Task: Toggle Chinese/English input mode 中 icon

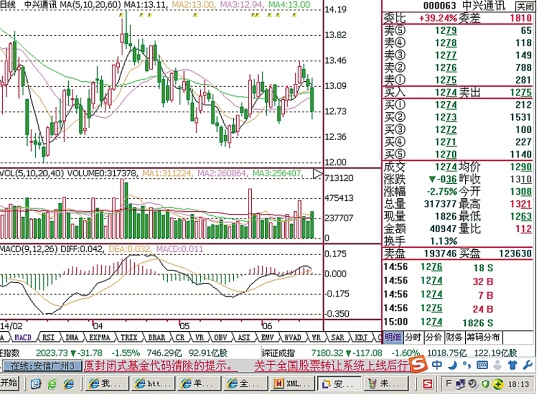Action: coord(437,365)
